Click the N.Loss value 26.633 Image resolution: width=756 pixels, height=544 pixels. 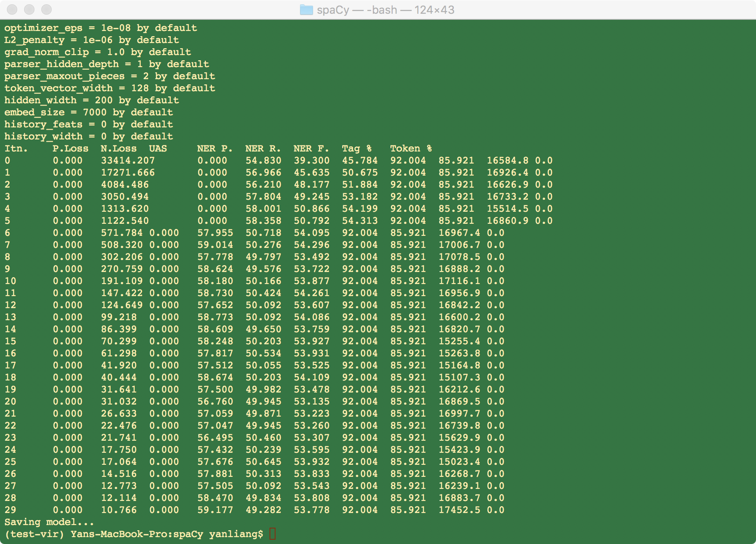click(119, 414)
